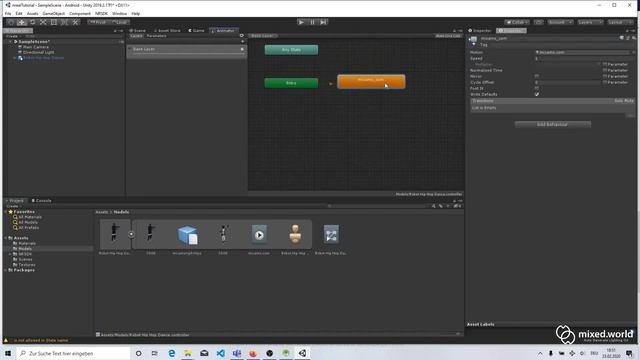
Task: Click the Step frame button
Action: 323,22
